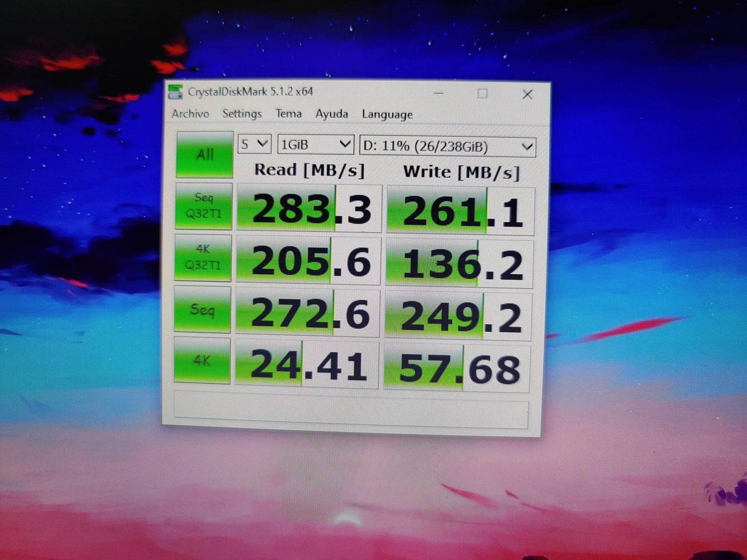Expand the 1GiB test size dropdown
This screenshot has width=747, height=560.
[316, 144]
